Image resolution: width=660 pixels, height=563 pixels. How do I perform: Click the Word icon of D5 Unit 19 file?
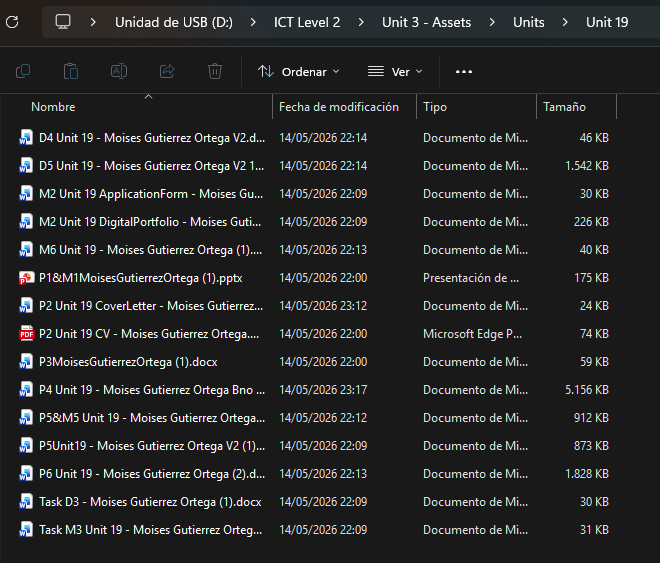26,166
